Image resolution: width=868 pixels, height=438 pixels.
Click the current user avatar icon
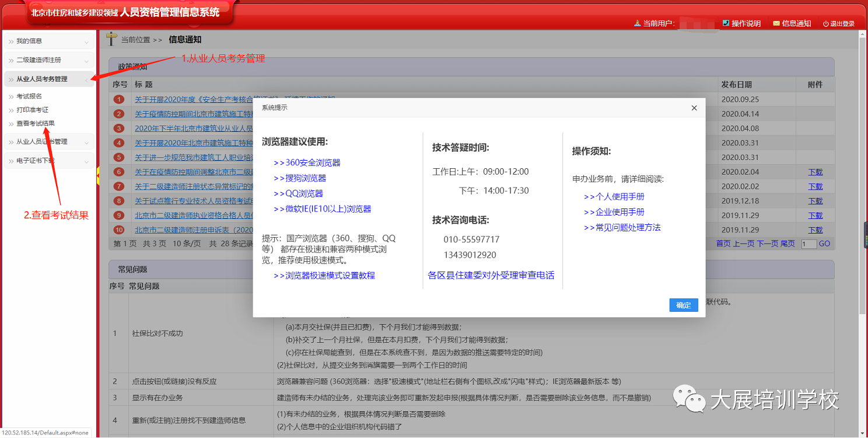click(x=637, y=23)
